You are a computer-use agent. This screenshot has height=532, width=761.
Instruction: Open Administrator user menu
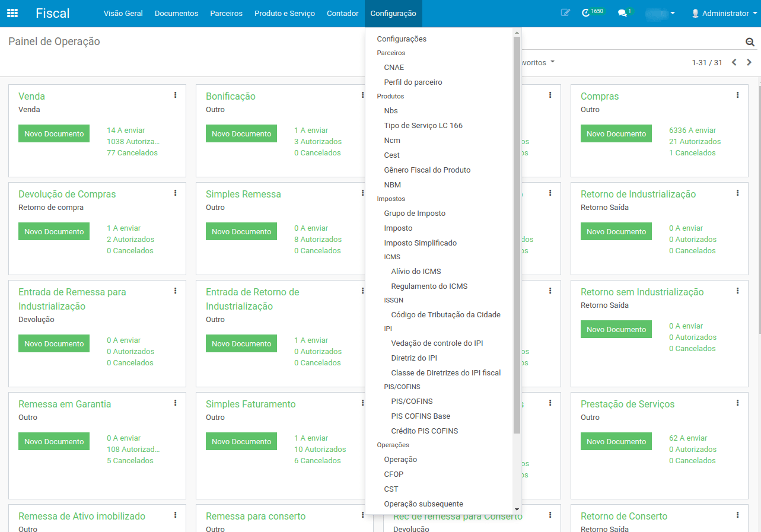click(724, 13)
